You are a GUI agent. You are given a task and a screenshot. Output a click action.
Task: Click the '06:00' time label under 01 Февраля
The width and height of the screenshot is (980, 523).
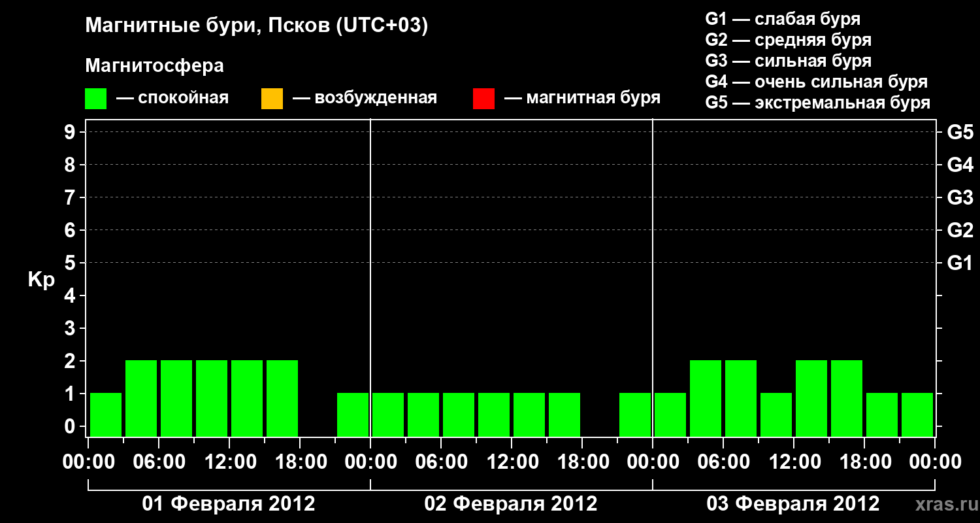click(x=159, y=462)
